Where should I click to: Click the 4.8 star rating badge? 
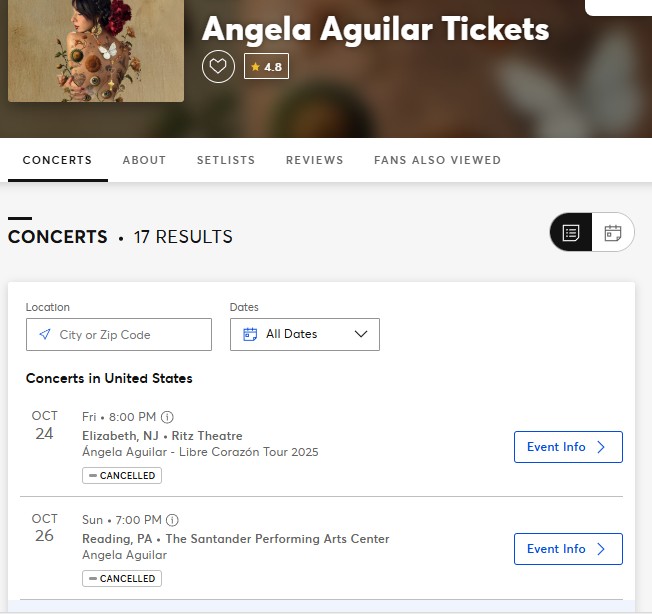266,67
